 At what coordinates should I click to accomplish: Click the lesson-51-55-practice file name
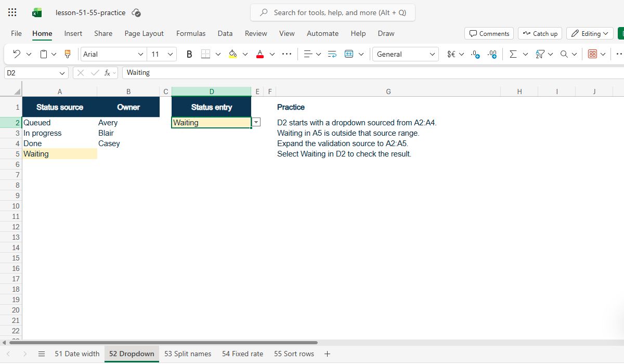pos(90,12)
